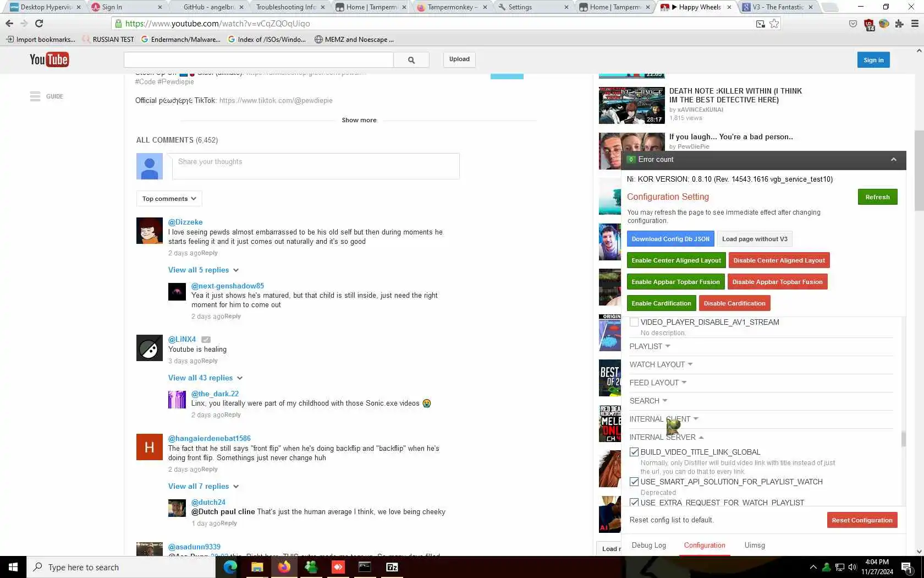Click the green Refresh button
Viewport: 924px width, 578px height.
coord(877,197)
